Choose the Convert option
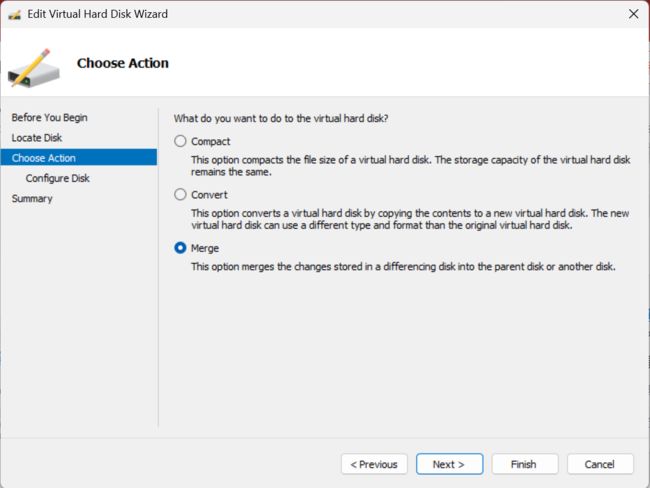The image size is (650, 488). (180, 194)
